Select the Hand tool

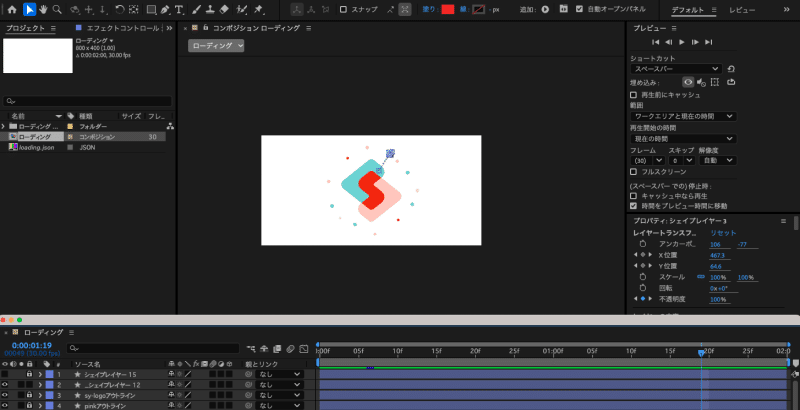(x=43, y=9)
